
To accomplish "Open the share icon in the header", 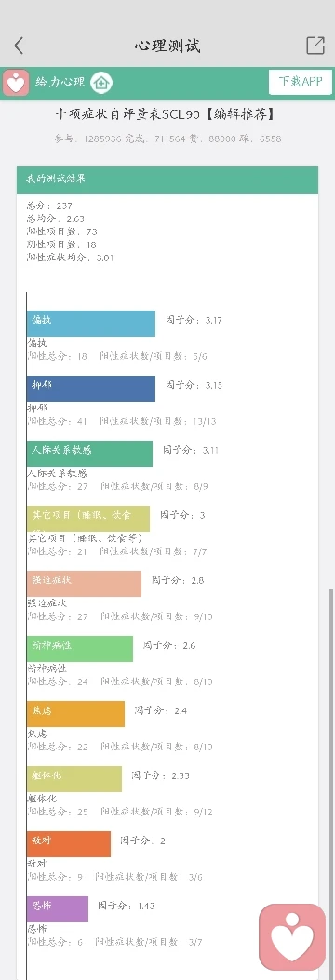I will tap(315, 45).
